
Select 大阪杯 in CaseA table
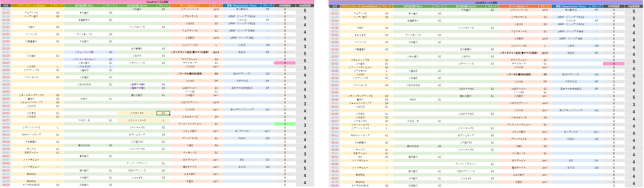point(84,99)
